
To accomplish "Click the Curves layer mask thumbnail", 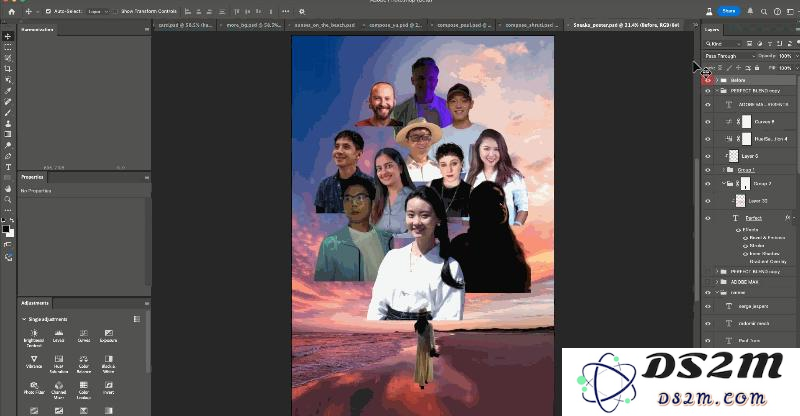I will point(746,121).
